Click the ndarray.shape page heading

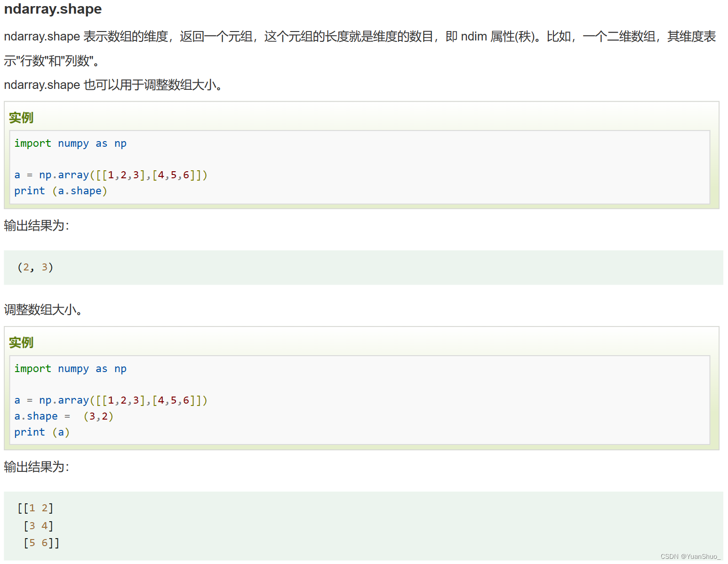click(52, 9)
